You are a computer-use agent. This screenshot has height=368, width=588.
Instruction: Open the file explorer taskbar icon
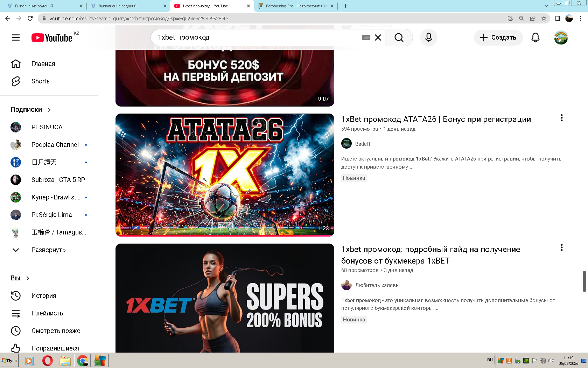pyautogui.click(x=65, y=361)
